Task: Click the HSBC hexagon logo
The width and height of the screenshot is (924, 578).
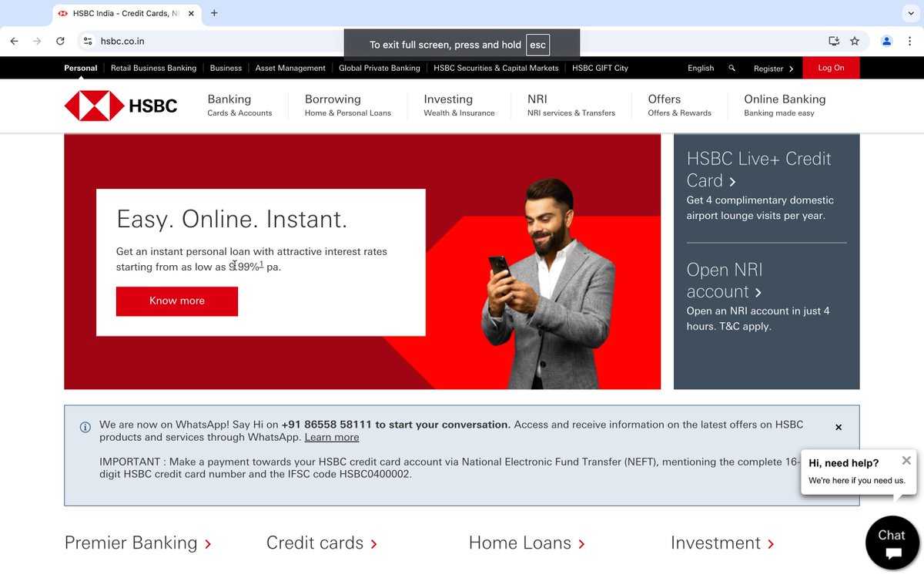Action: (x=94, y=106)
